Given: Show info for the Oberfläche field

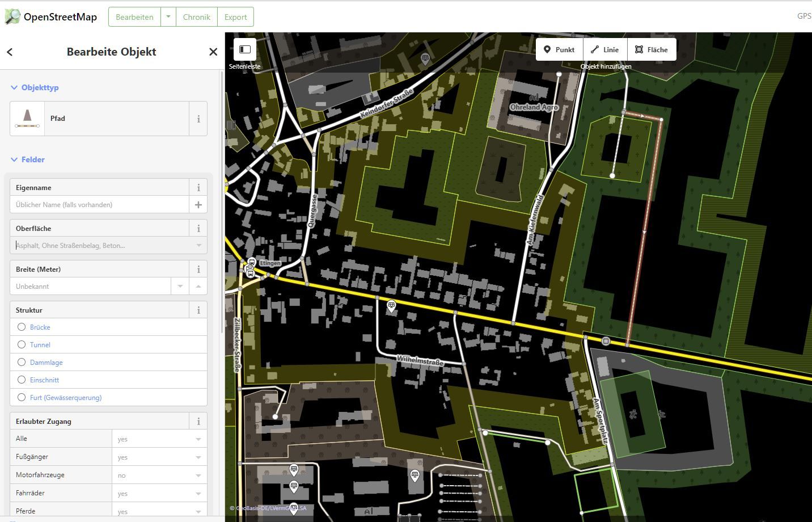Looking at the screenshot, I should tap(198, 229).
